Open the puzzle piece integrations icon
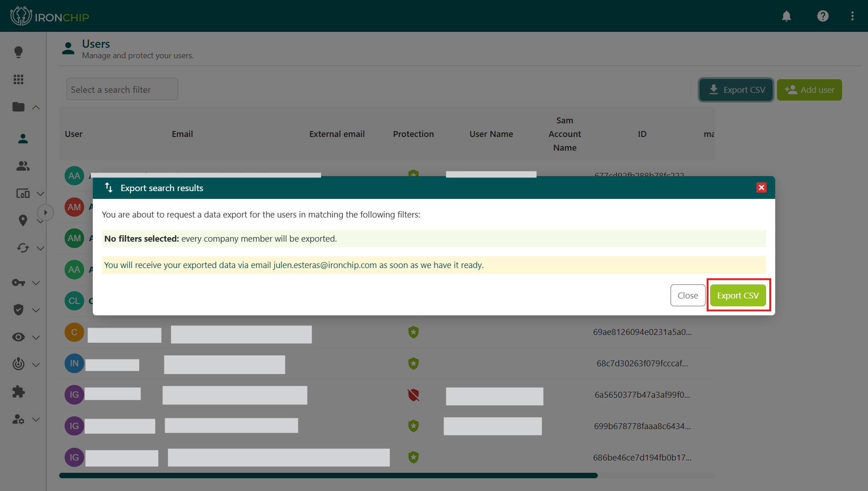 pyautogui.click(x=18, y=392)
